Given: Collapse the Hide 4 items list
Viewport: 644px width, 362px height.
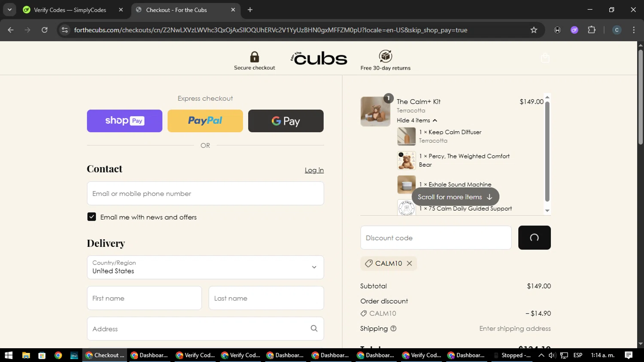Looking at the screenshot, I should (417, 120).
